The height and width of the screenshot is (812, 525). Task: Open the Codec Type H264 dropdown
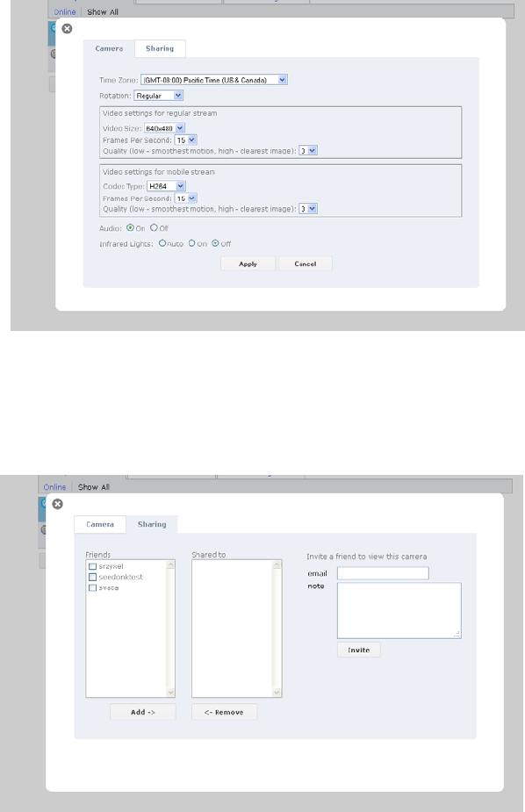pyautogui.click(x=166, y=186)
